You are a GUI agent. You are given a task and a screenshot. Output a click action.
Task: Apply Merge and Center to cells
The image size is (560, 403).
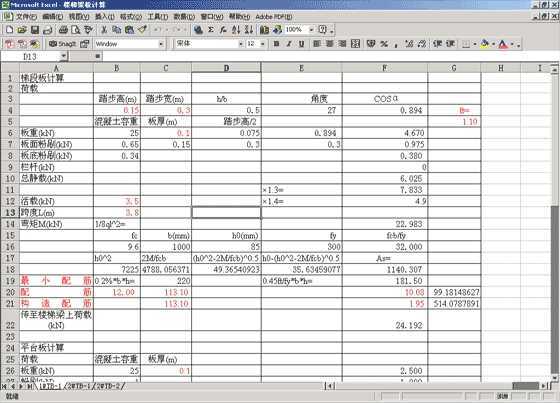355,44
